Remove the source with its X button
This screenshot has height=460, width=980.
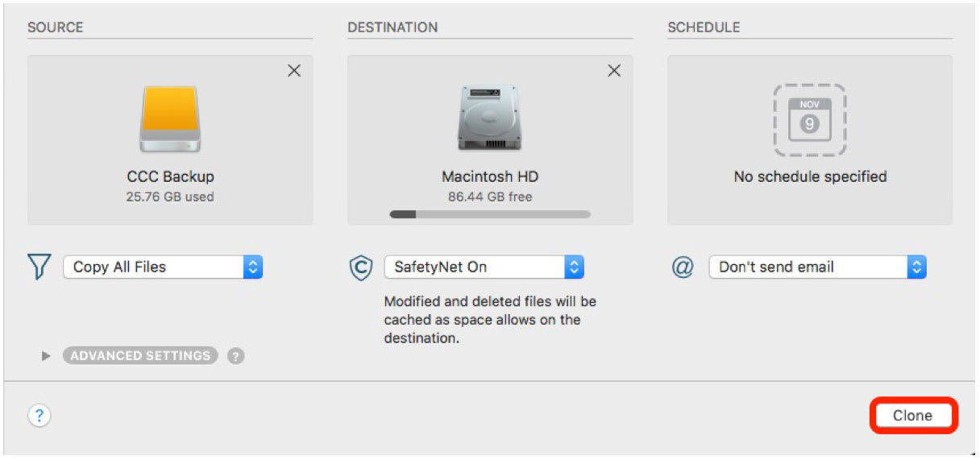point(294,71)
